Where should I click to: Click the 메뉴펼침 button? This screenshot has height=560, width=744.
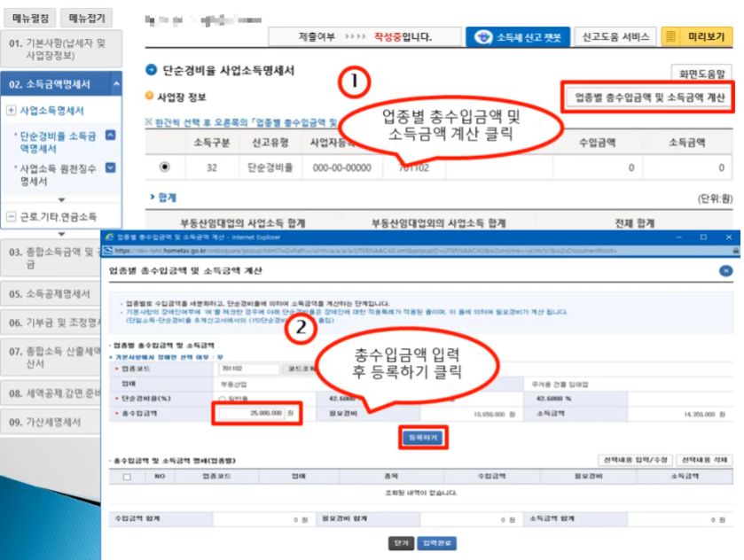[30, 18]
